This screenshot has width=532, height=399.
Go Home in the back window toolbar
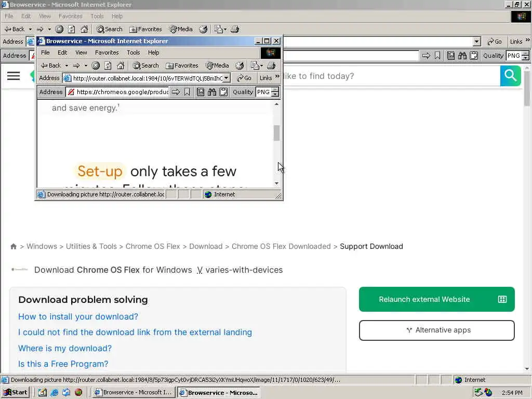pos(84,29)
